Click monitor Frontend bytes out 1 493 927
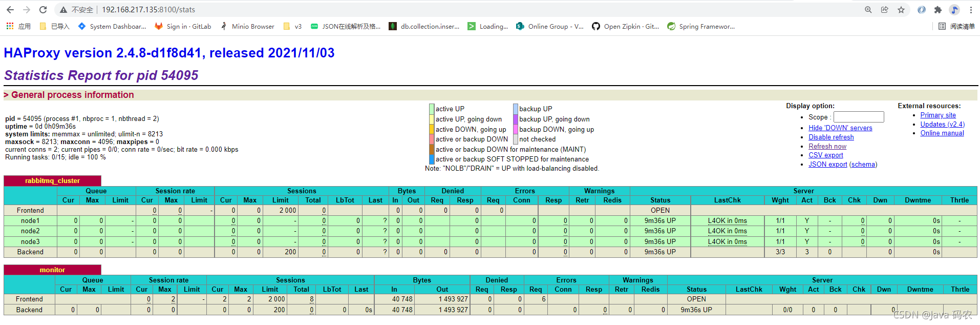Image resolution: width=980 pixels, height=325 pixels. tap(453, 299)
